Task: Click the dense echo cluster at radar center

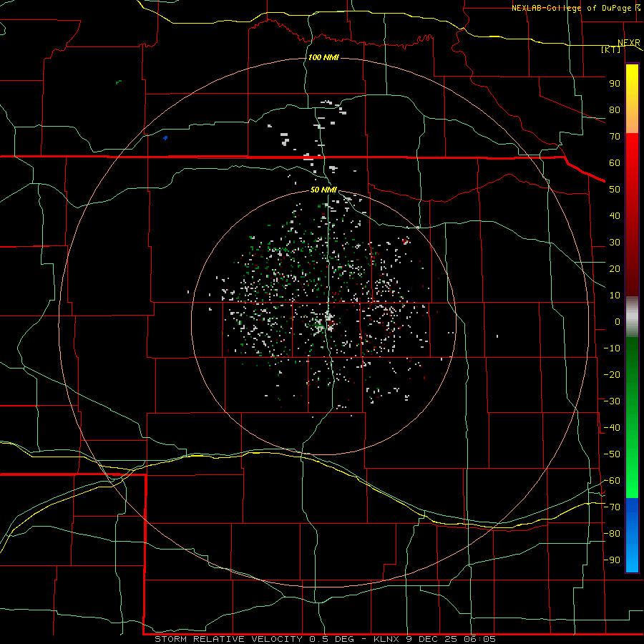Action: pos(324,323)
